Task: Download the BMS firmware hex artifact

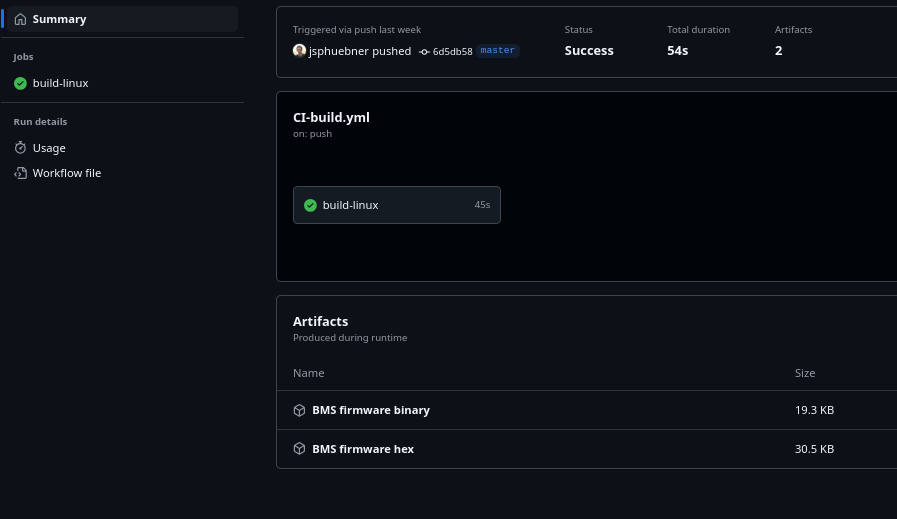Action: [x=362, y=449]
